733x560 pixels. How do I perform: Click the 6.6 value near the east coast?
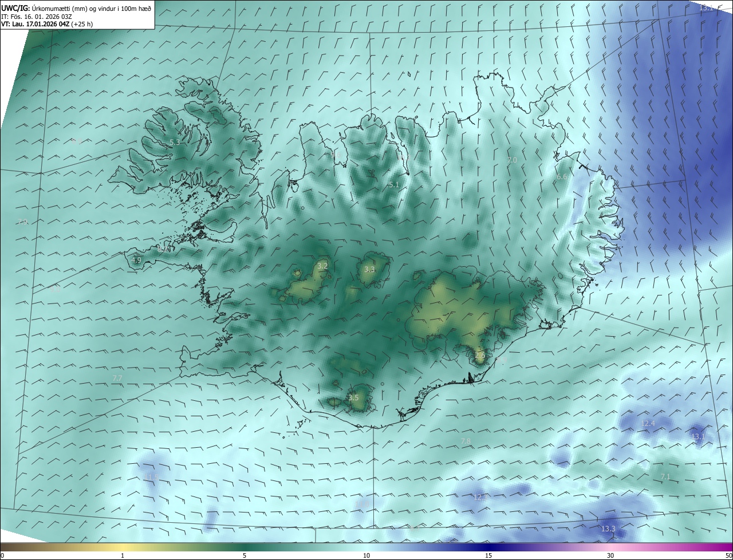(x=562, y=177)
